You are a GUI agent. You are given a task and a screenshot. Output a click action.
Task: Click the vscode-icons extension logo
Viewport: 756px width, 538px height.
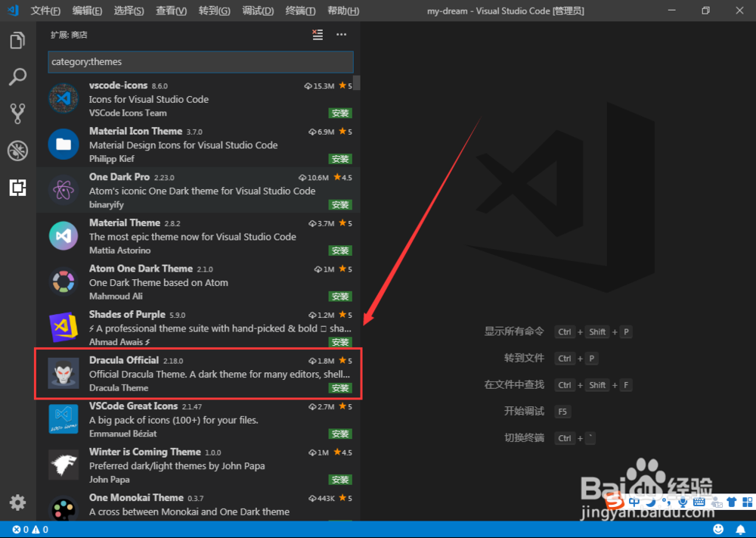(64, 98)
